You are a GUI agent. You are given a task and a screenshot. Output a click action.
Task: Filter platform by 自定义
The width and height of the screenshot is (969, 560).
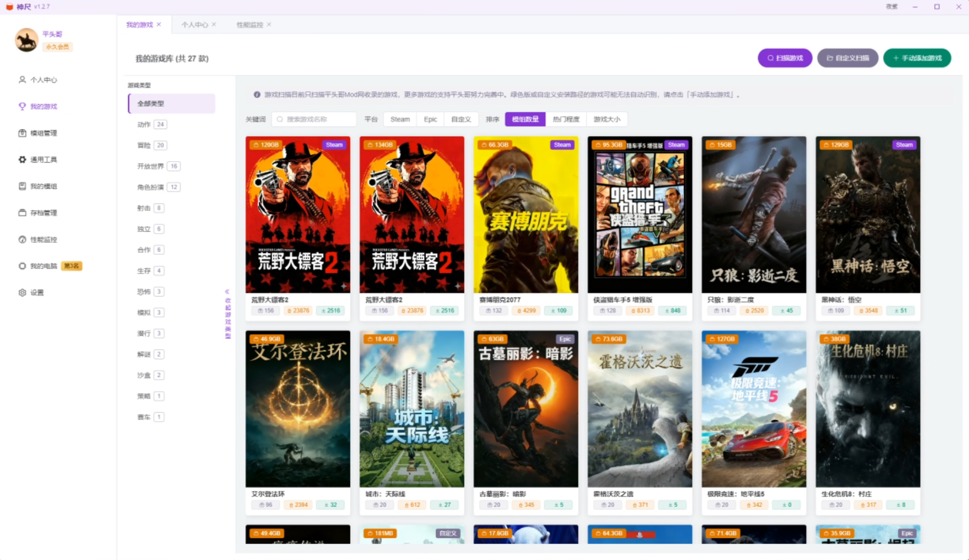point(461,119)
